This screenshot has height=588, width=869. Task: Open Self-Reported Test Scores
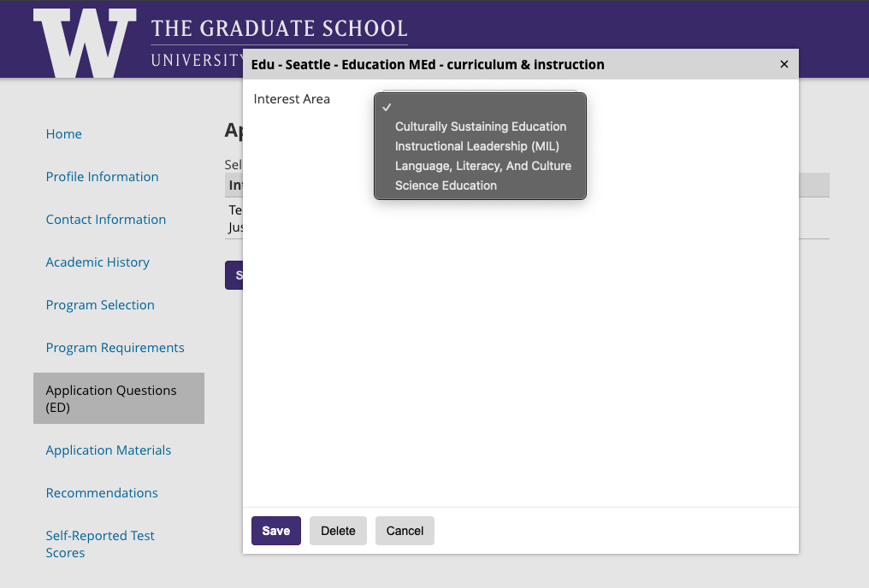(100, 544)
